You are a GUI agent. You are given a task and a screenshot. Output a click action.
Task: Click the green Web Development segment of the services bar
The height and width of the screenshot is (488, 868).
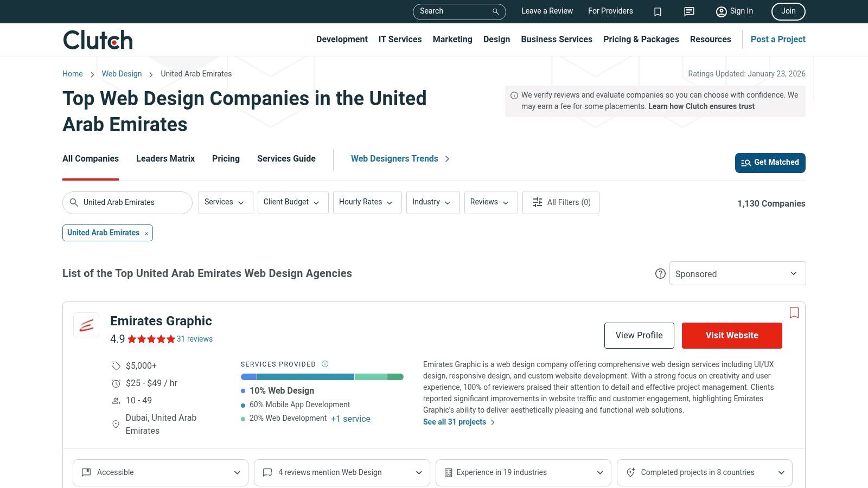tap(369, 376)
